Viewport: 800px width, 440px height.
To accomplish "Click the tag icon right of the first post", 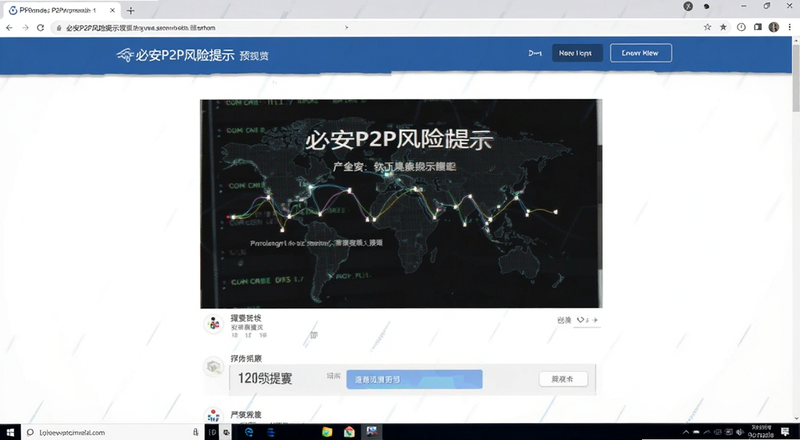I will pos(581,320).
